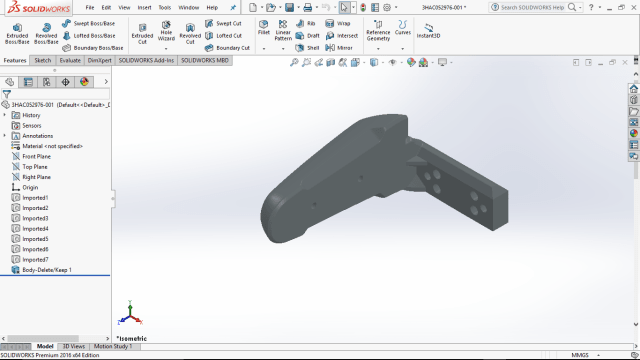Open the Appearances color wheel in task pane
640x360 pixels.
click(x=633, y=133)
